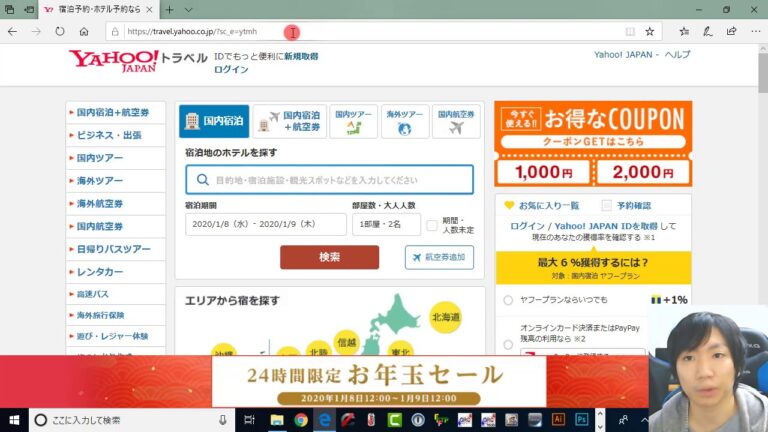Click the taskbar toolbar scroll up arrow

coord(600,414)
